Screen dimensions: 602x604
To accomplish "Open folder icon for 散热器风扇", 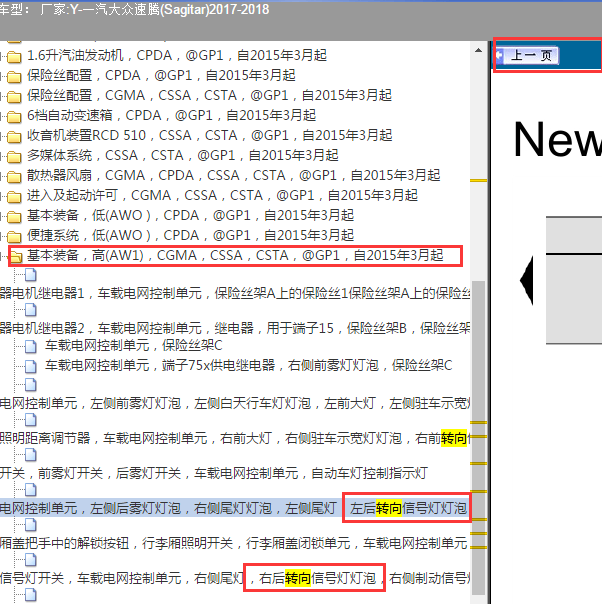I will [14, 177].
